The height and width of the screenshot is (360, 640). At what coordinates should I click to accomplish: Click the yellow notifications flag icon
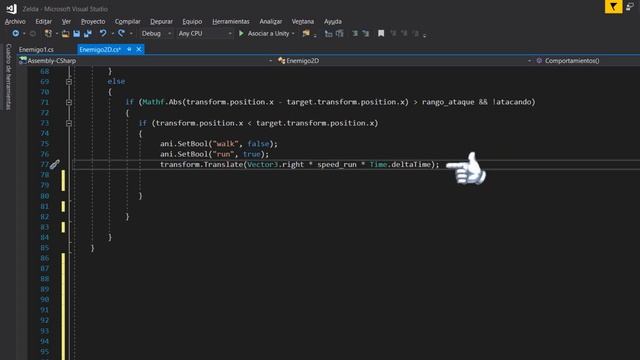(x=613, y=7)
